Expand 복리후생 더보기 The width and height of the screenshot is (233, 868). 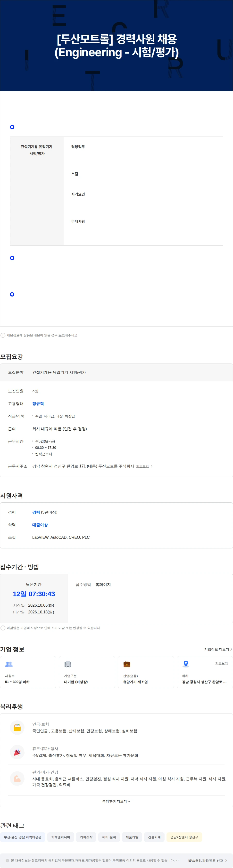(x=116, y=801)
